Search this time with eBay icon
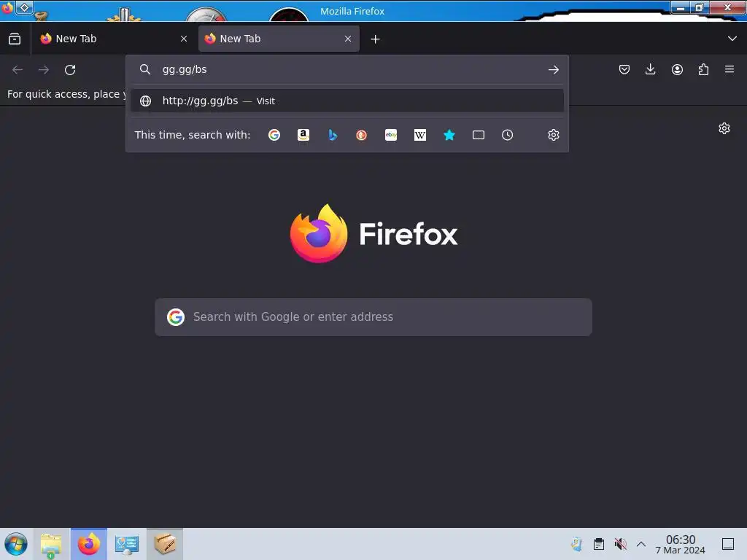Screen dimensions: 747x560 click(391, 135)
